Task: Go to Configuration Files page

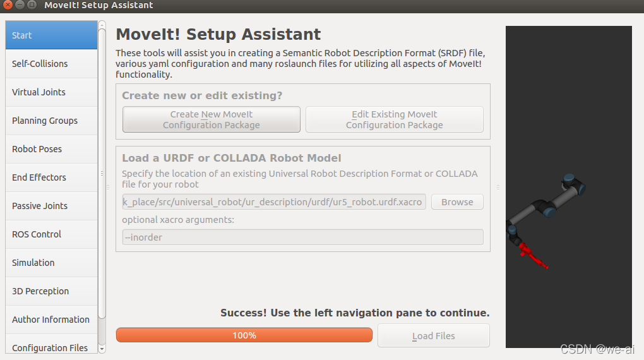Action: pyautogui.click(x=50, y=347)
